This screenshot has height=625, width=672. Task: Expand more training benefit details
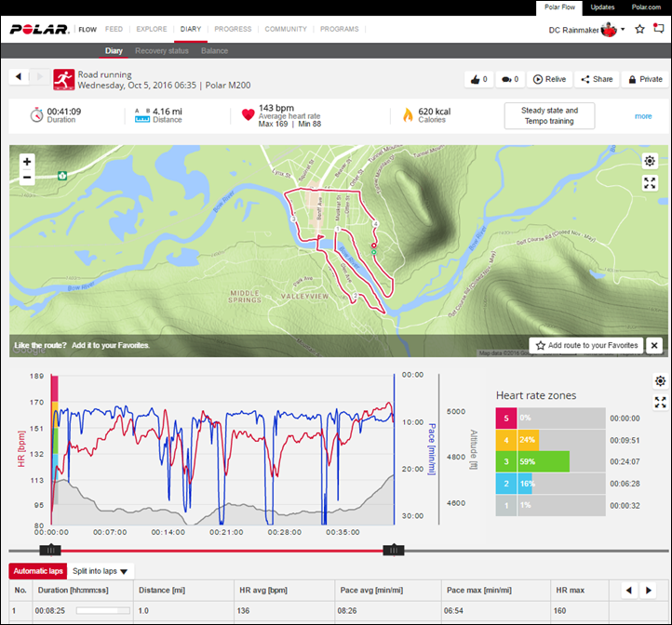[x=643, y=116]
